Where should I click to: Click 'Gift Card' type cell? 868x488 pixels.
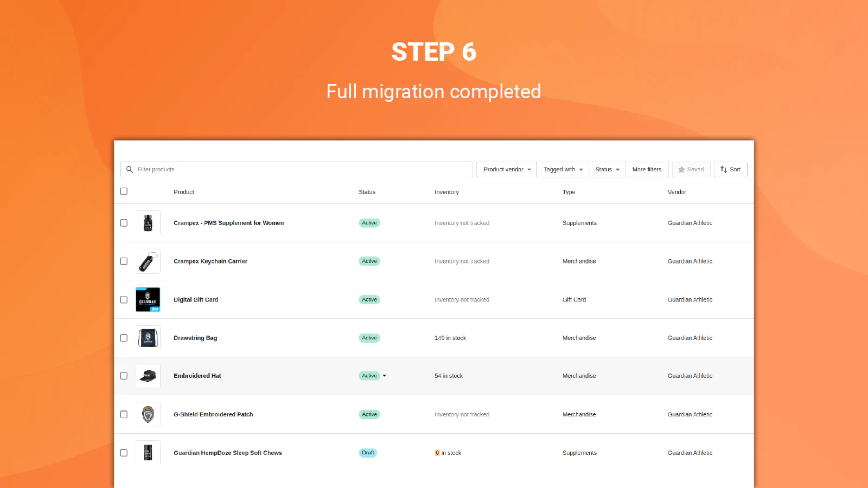click(574, 300)
